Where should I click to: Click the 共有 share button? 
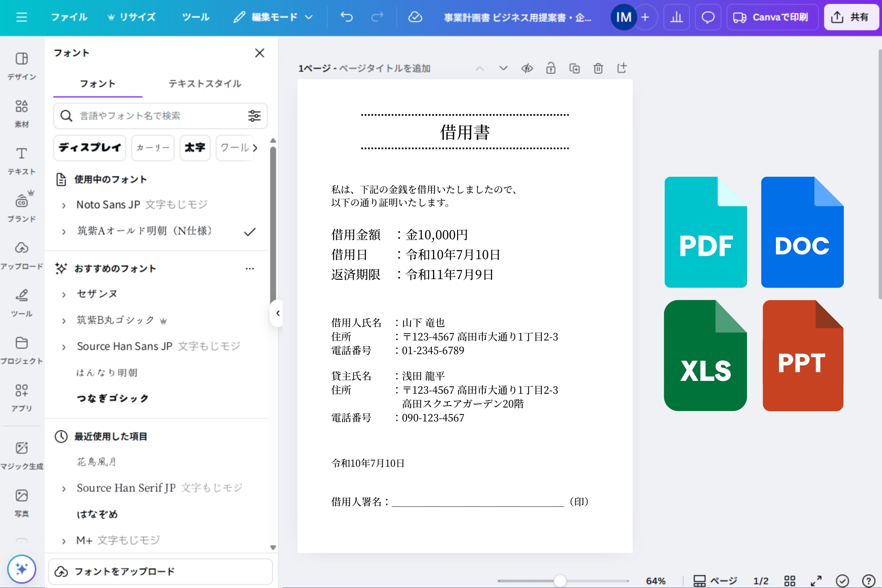coord(851,17)
